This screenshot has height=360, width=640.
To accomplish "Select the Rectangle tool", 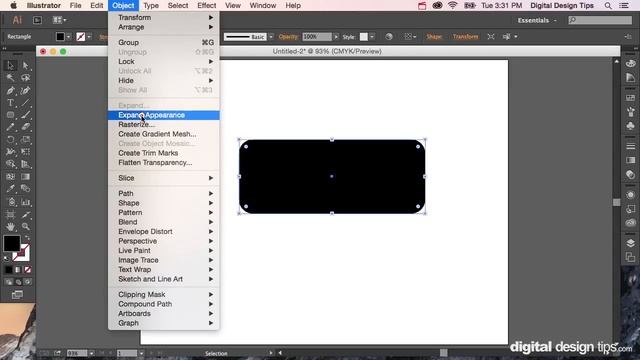I will (x=10, y=115).
